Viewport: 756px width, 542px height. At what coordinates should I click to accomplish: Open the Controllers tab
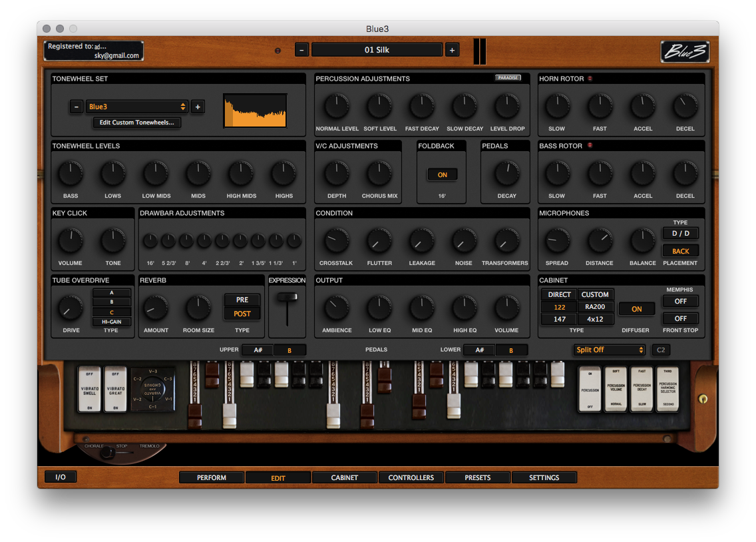pos(411,477)
